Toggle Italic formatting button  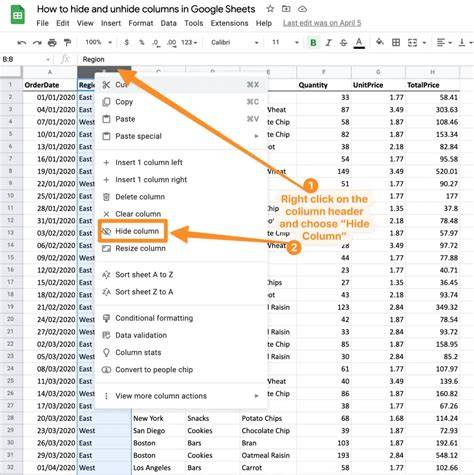[x=329, y=43]
